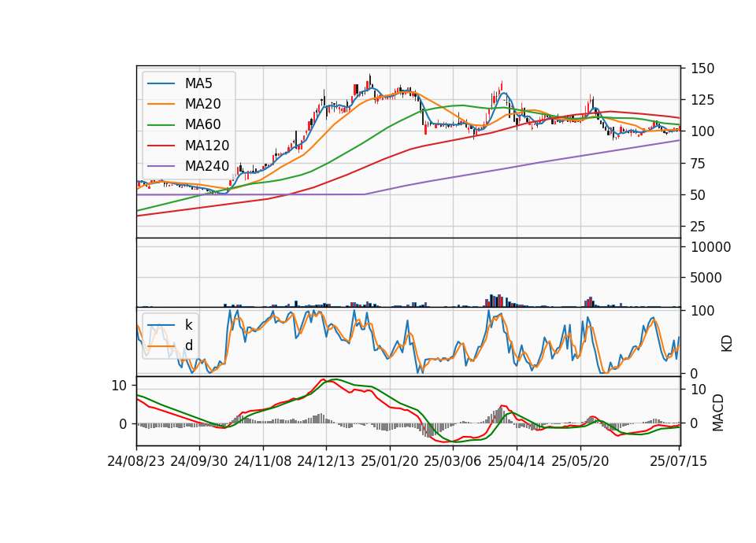The image size is (756, 543).
Task: Click the 5000 volume axis value
Action: (x=706, y=278)
